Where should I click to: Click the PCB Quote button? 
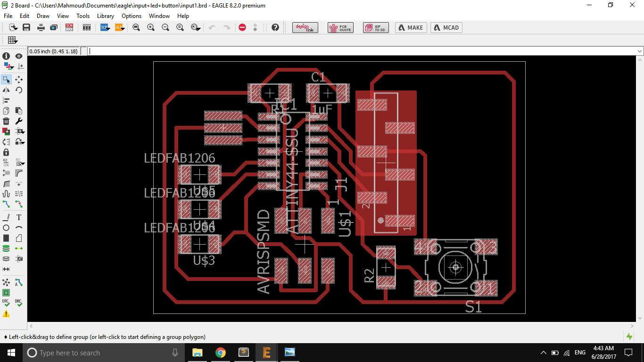coord(340,27)
